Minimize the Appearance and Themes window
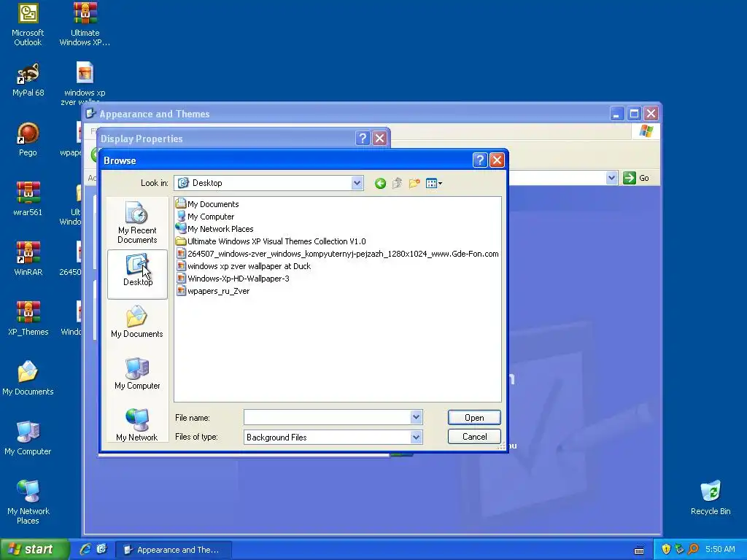 pyautogui.click(x=617, y=114)
